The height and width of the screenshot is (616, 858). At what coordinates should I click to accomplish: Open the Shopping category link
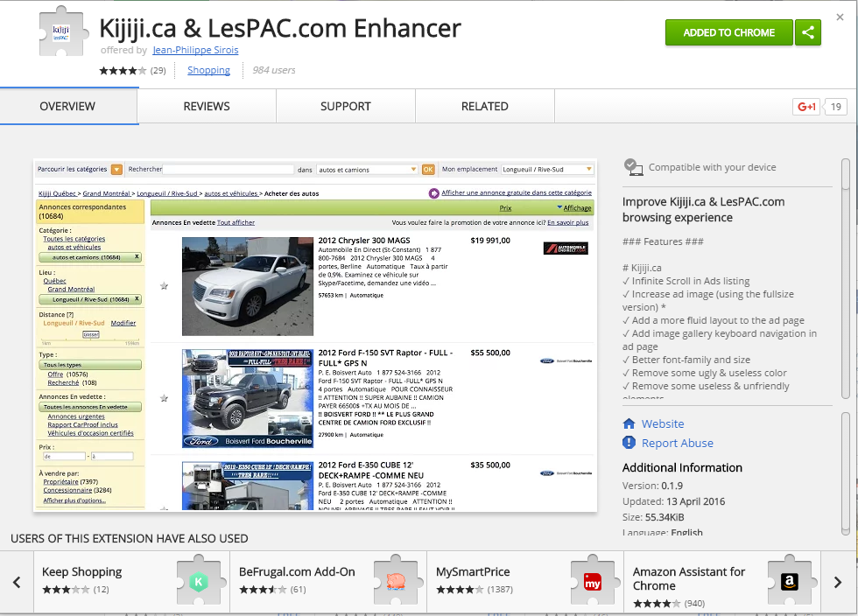[x=208, y=71]
